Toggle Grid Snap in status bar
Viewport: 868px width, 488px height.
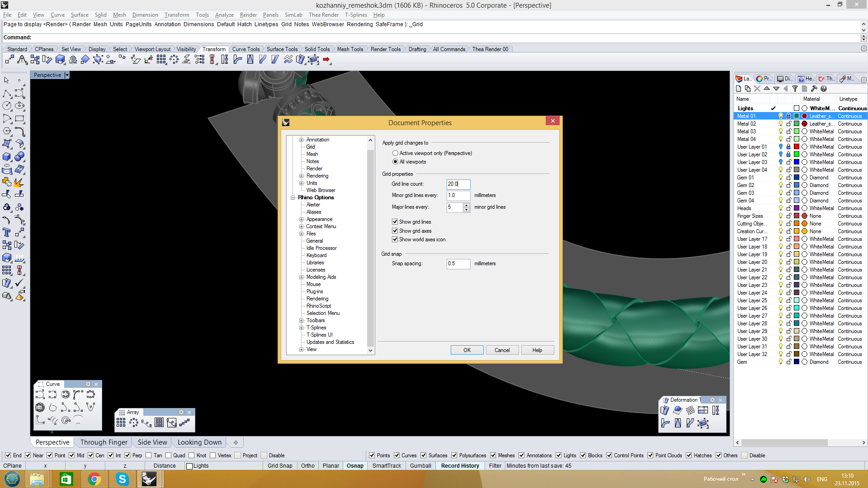coord(280,466)
